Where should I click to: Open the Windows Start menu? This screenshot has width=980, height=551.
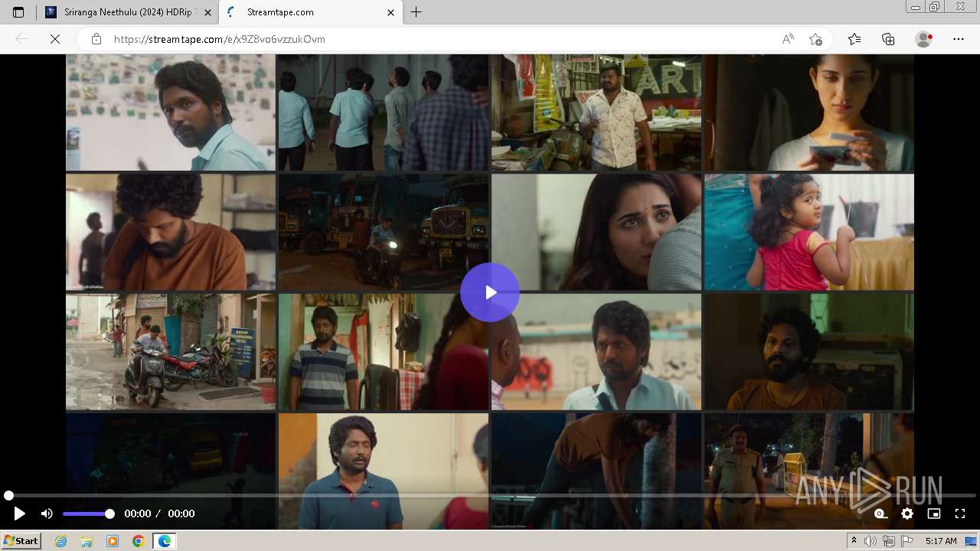[x=21, y=541]
